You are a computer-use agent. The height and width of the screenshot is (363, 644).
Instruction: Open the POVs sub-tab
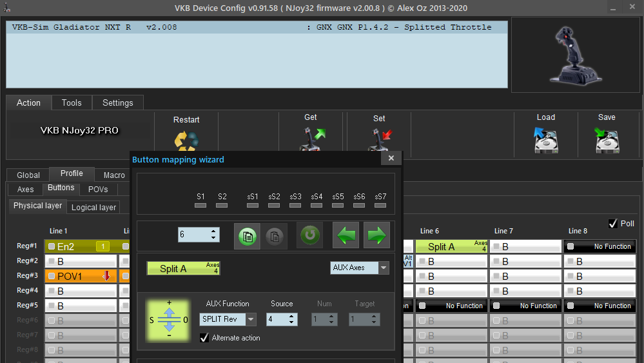pos(98,190)
